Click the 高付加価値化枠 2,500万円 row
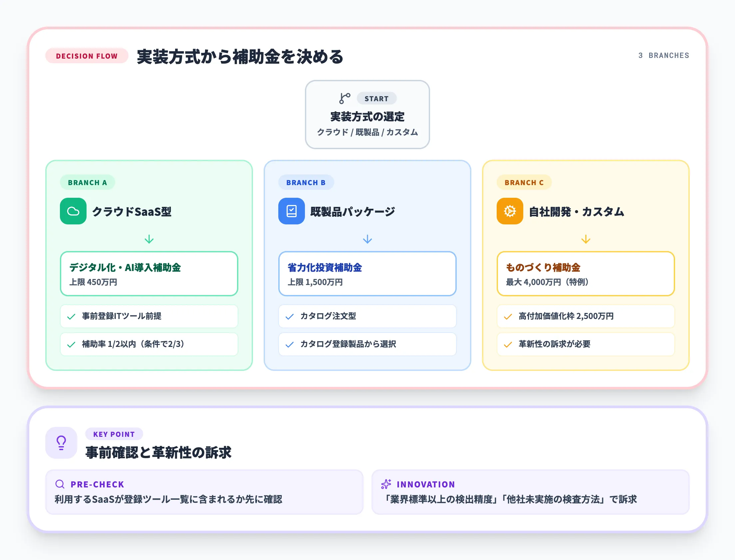 click(x=586, y=316)
